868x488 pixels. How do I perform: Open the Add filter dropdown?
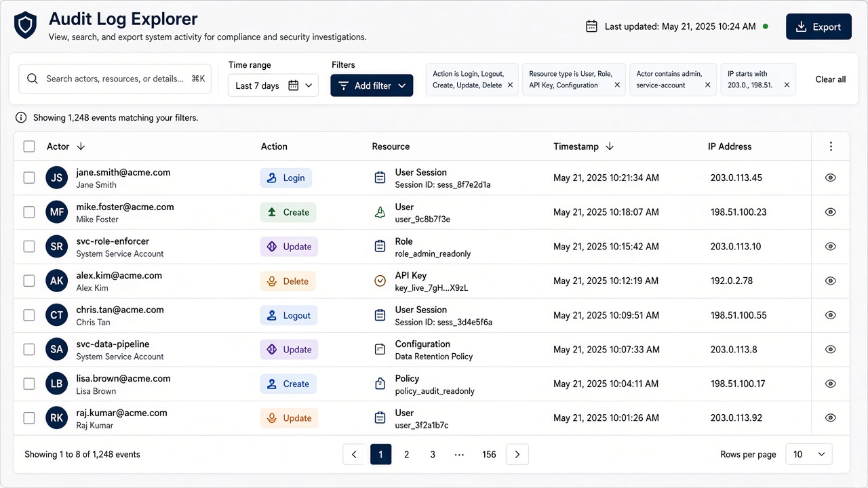[x=372, y=85]
